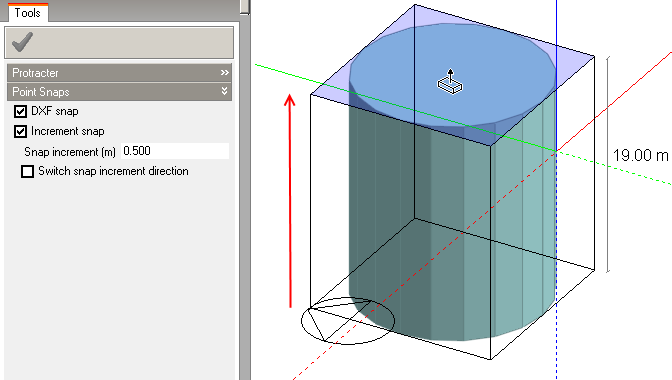The height and width of the screenshot is (380, 672).
Task: Click the Protracter header bar
Action: pyautogui.click(x=119, y=73)
